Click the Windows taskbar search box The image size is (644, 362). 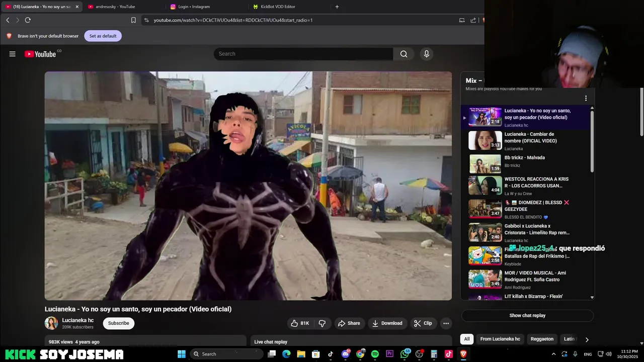(x=227, y=354)
